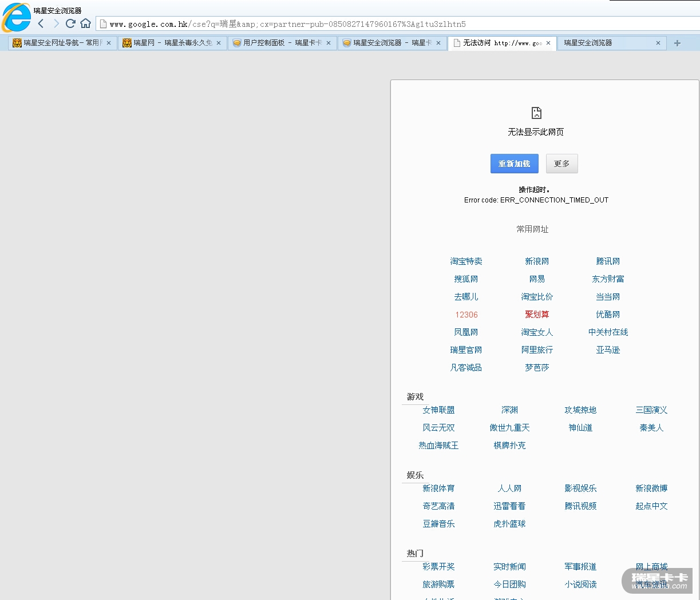Open the 新浪体育 link

tap(438, 488)
